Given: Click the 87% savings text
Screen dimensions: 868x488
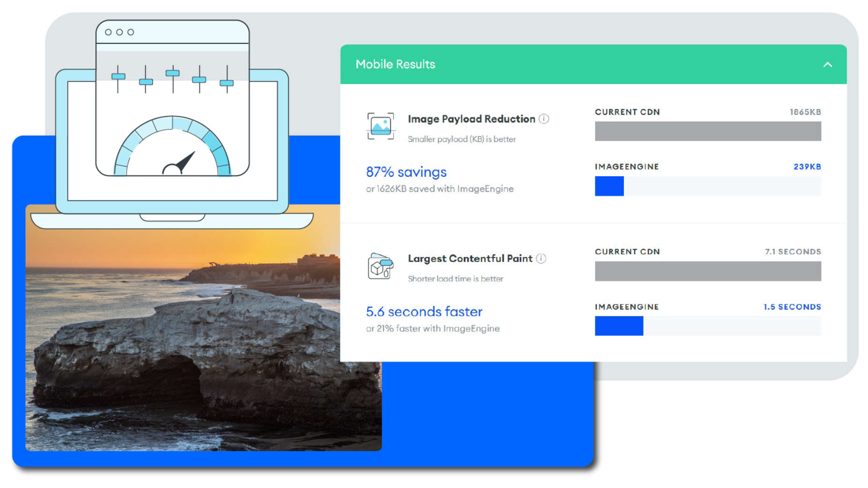Looking at the screenshot, I should pos(406,172).
